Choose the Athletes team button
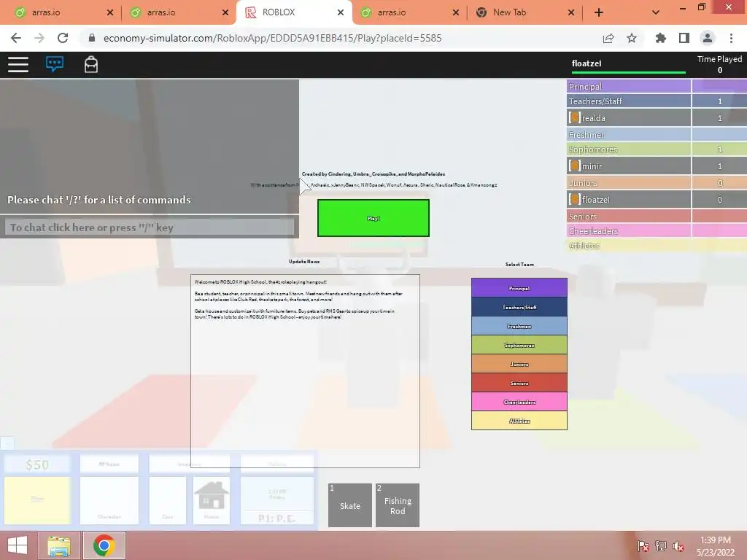The height and width of the screenshot is (560, 747). tap(519, 421)
